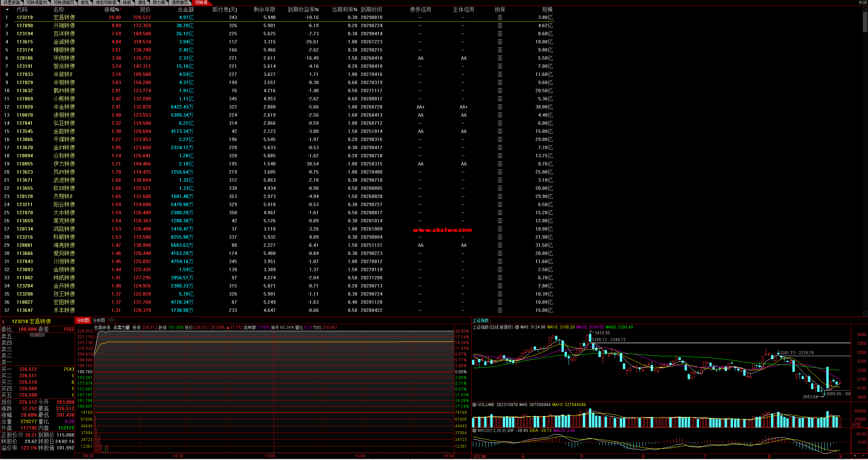Select the 势力榜 tab
Screen dimensions: 868x460
(159, 3)
